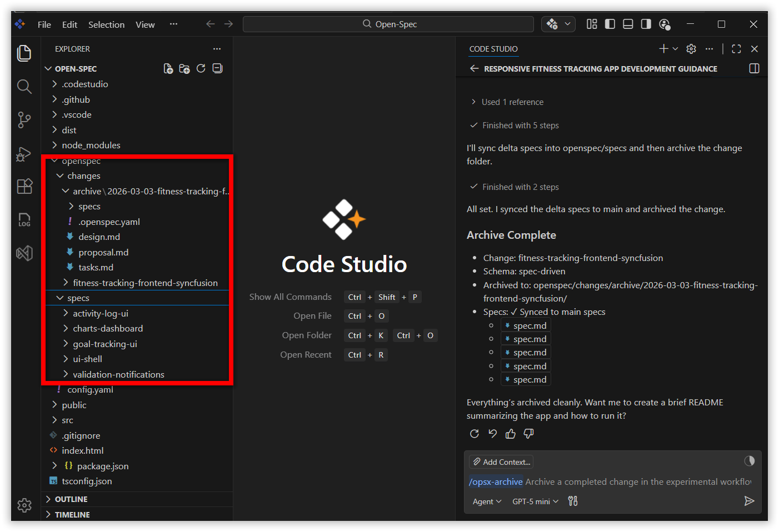This screenshot has width=779, height=532.
Task: Click Show All Commands shortcut
Action: click(x=335, y=297)
